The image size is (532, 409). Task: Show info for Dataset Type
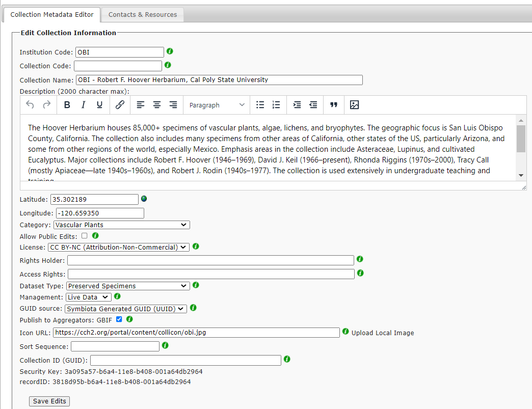pos(196,285)
